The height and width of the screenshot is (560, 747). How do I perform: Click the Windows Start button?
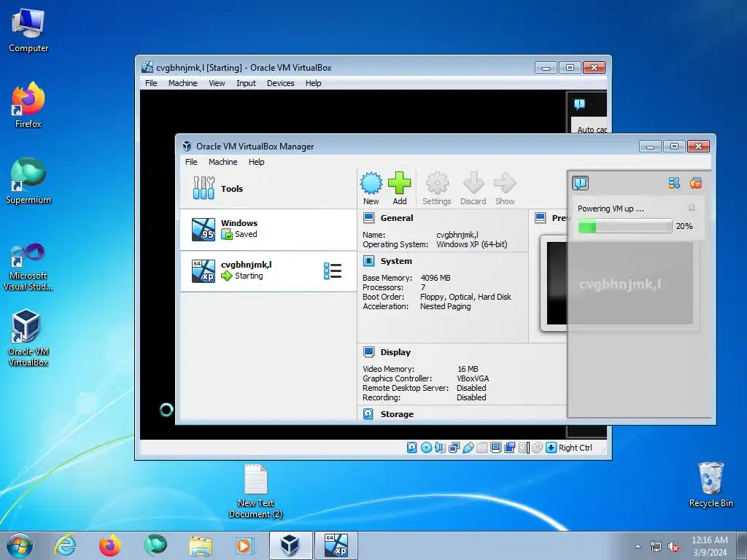tap(20, 545)
